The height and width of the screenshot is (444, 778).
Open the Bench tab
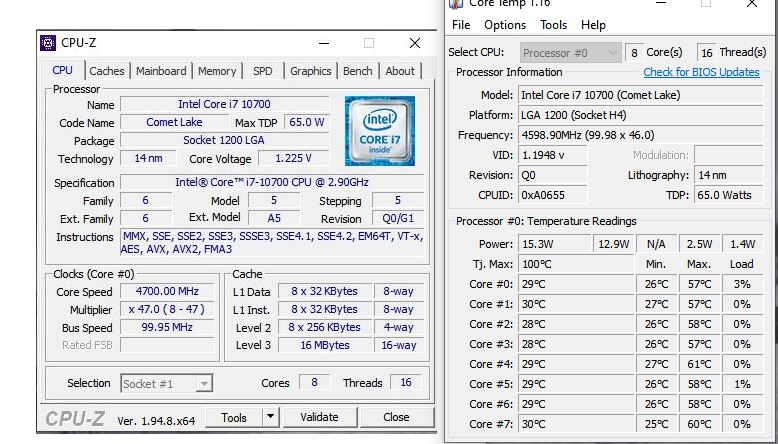point(358,71)
